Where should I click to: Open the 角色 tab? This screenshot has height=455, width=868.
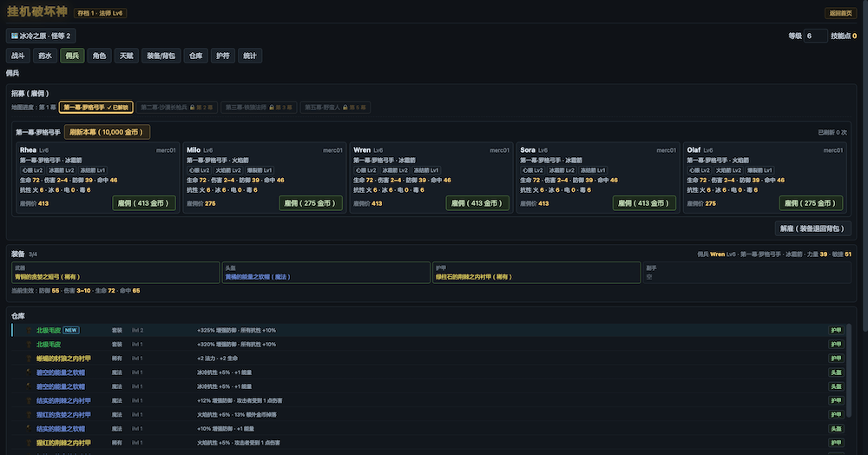tap(99, 56)
